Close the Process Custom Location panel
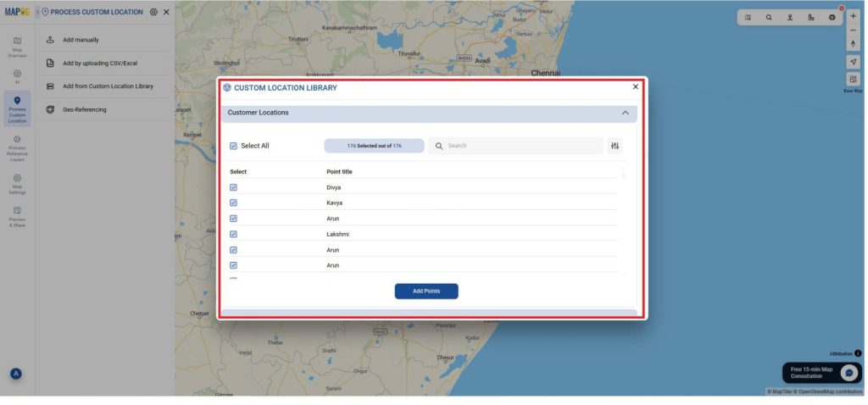The height and width of the screenshot is (405, 868). click(x=166, y=12)
